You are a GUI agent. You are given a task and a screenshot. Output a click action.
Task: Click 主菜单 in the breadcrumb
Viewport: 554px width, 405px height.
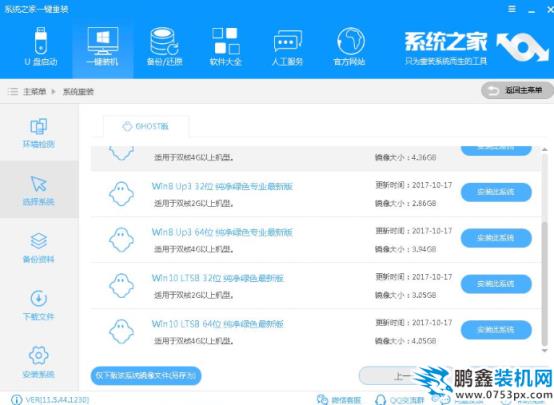coord(34,92)
